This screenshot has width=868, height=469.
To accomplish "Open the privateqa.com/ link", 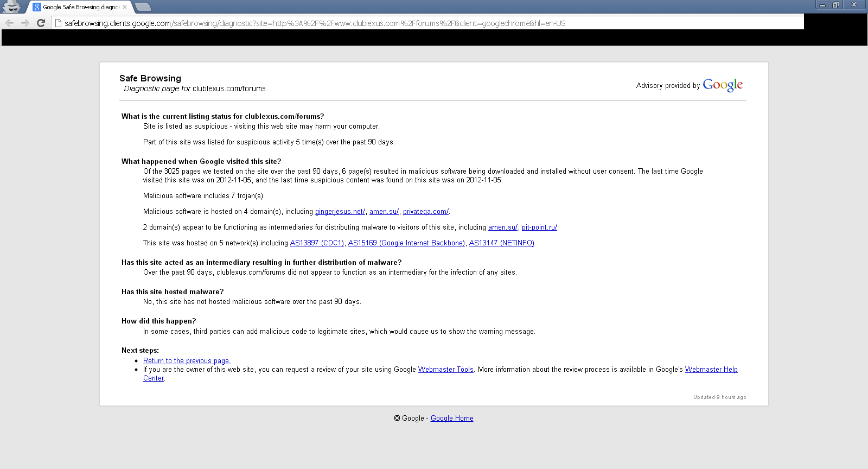I will (426, 212).
